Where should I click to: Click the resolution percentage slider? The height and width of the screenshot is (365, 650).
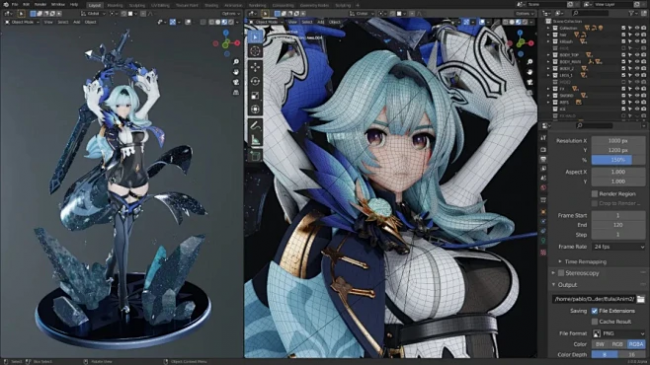coord(618,160)
